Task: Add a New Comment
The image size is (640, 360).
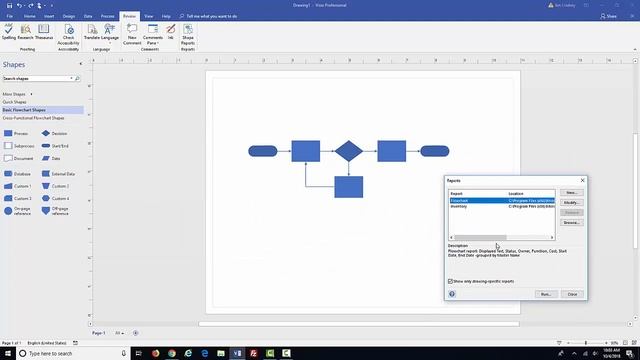Action: pos(132,35)
